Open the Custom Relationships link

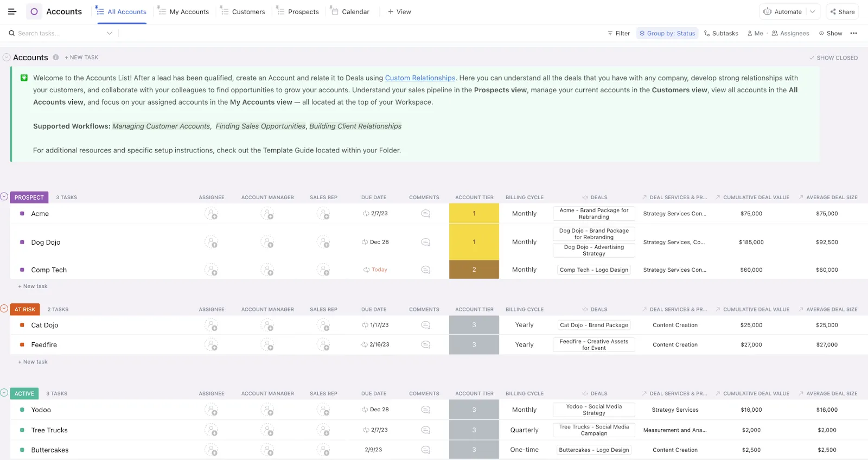coord(420,78)
